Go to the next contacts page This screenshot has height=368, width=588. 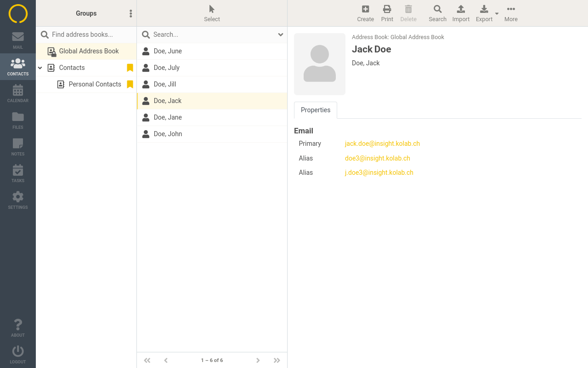pos(258,360)
